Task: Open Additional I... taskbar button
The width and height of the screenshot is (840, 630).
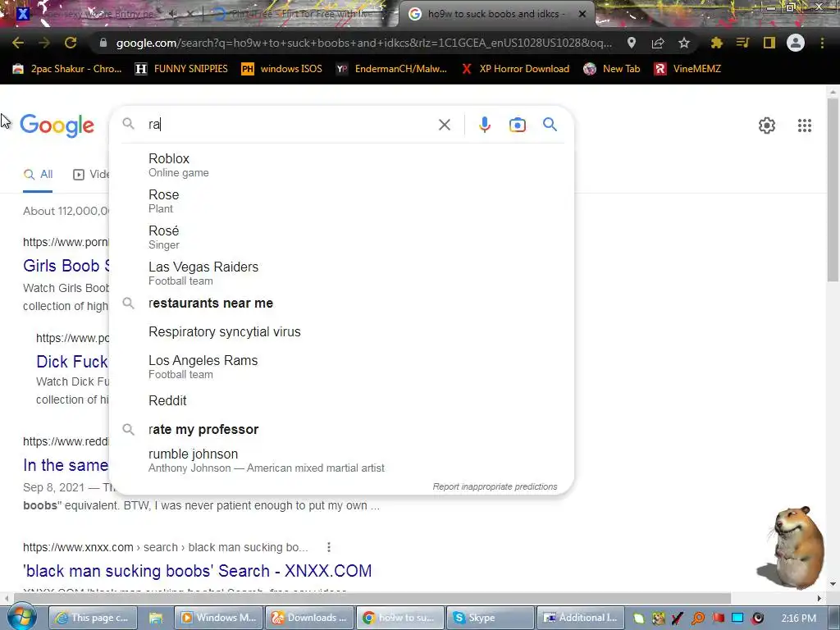Action: tap(580, 618)
